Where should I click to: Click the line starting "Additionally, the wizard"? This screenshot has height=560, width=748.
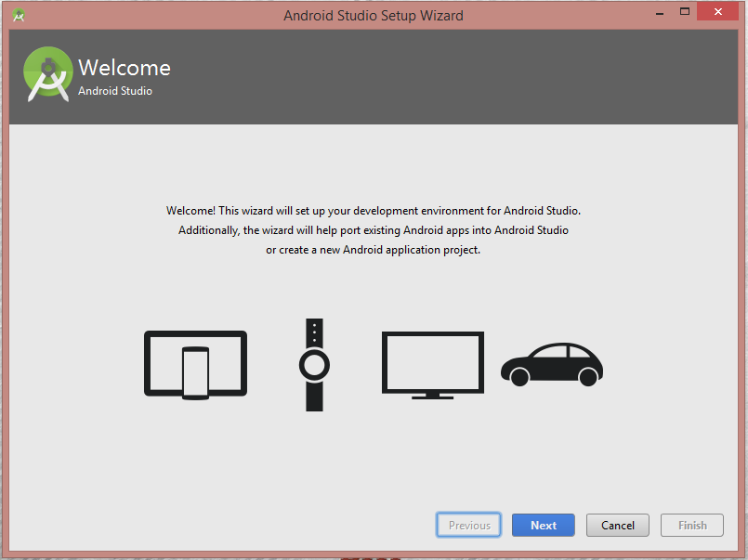click(374, 230)
